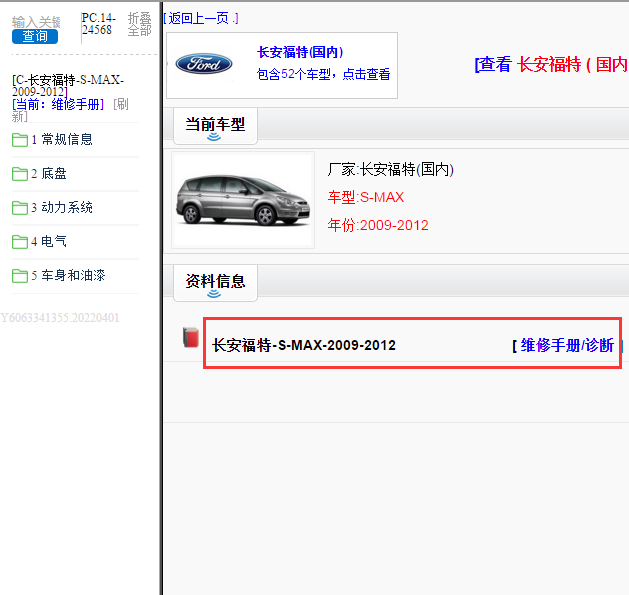Image resolution: width=629 pixels, height=595 pixels.
Task: Click the blue 查询 search button
Action: click(x=35, y=37)
